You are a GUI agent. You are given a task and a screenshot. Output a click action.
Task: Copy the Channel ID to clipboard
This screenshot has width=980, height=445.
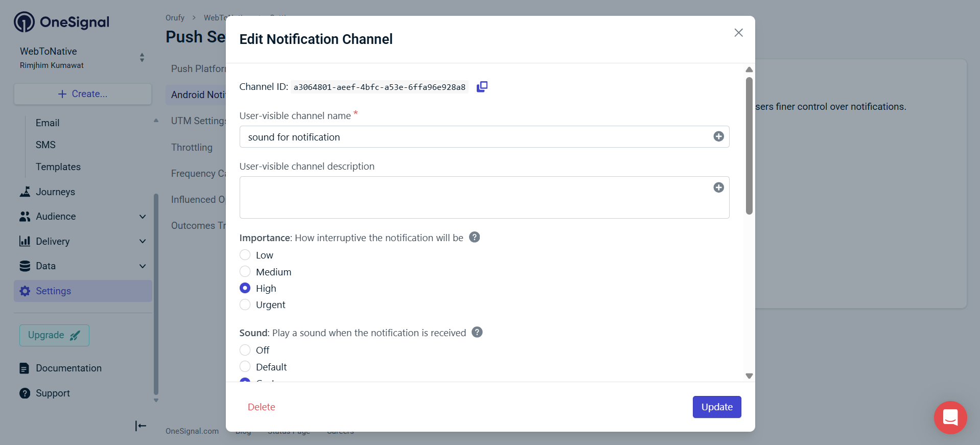pyautogui.click(x=482, y=87)
